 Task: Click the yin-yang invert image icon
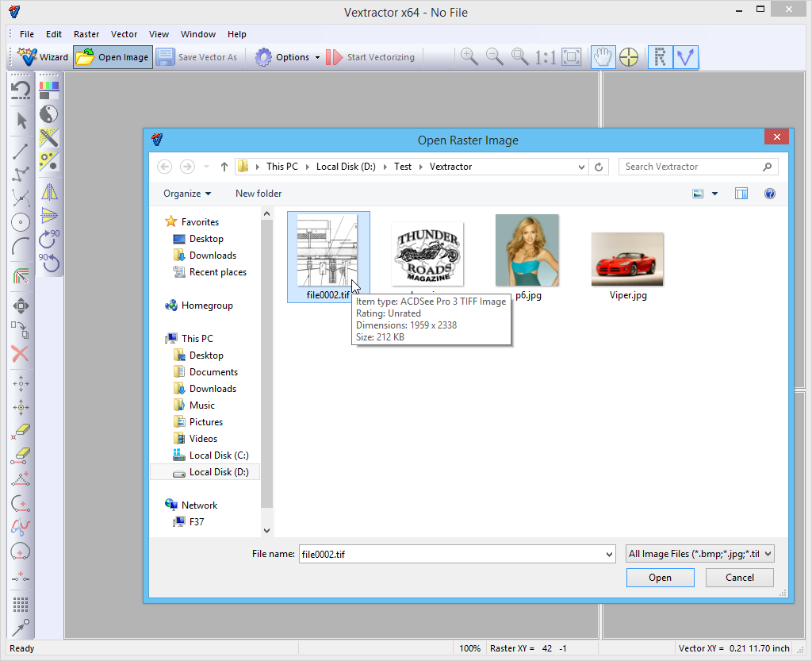coord(49,113)
